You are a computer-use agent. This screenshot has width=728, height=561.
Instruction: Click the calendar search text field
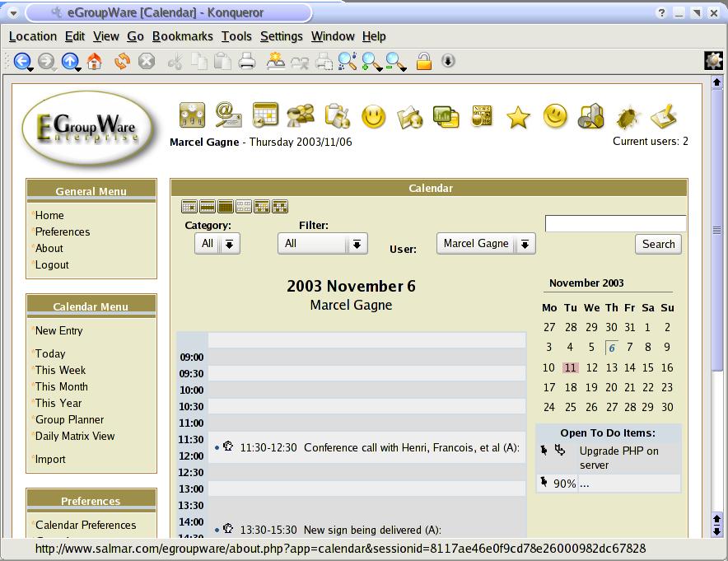tap(615, 223)
